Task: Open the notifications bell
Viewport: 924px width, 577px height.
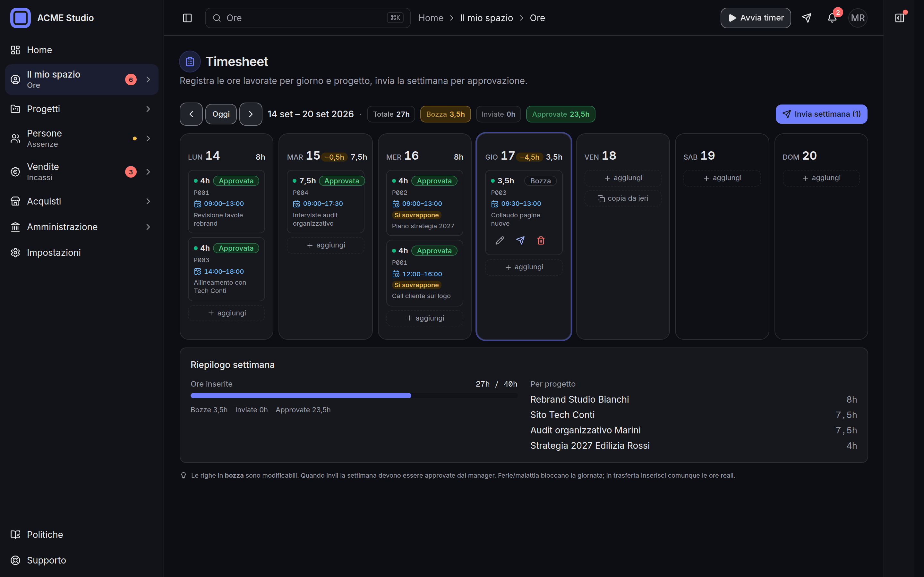Action: tap(832, 18)
